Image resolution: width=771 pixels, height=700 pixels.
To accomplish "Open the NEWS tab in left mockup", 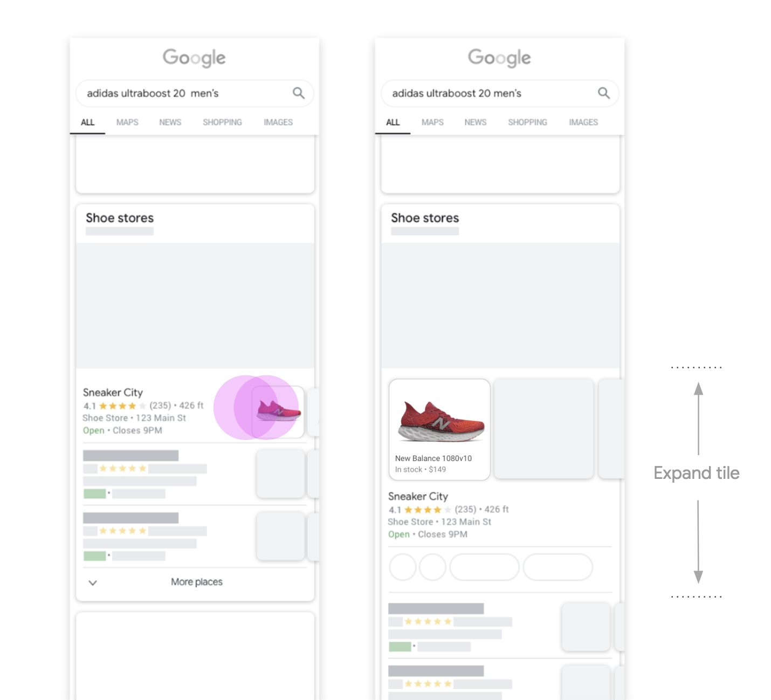I will pyautogui.click(x=170, y=122).
